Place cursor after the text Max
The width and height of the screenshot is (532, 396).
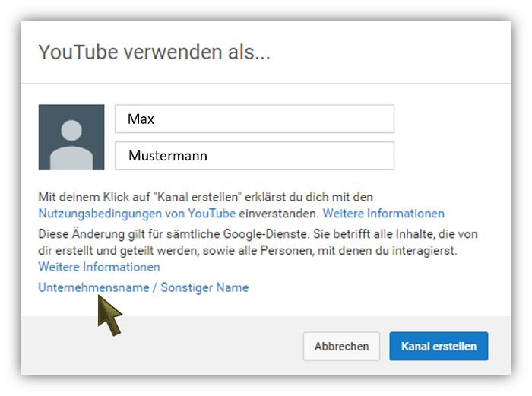[x=156, y=119]
